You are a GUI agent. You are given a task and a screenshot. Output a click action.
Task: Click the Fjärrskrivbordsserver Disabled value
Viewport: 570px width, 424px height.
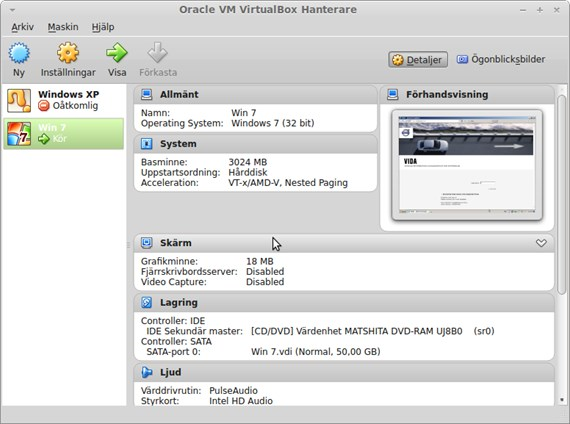[x=265, y=272]
